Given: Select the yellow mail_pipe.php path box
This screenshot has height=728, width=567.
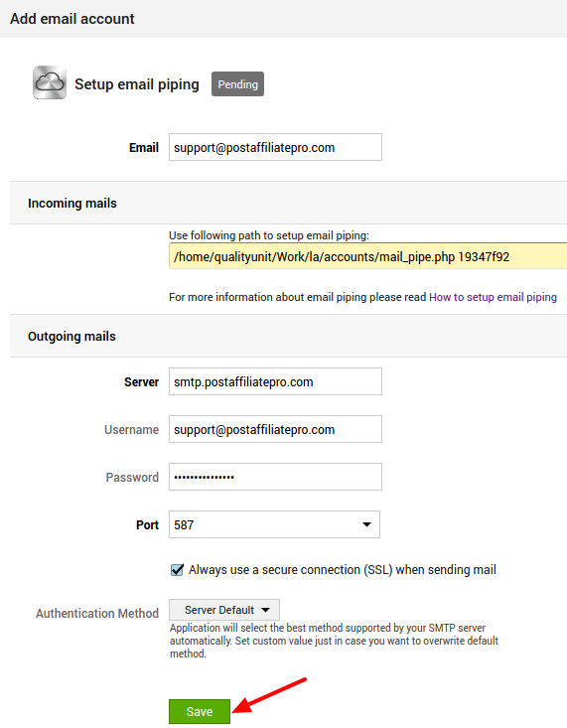Looking at the screenshot, I should point(367,256).
